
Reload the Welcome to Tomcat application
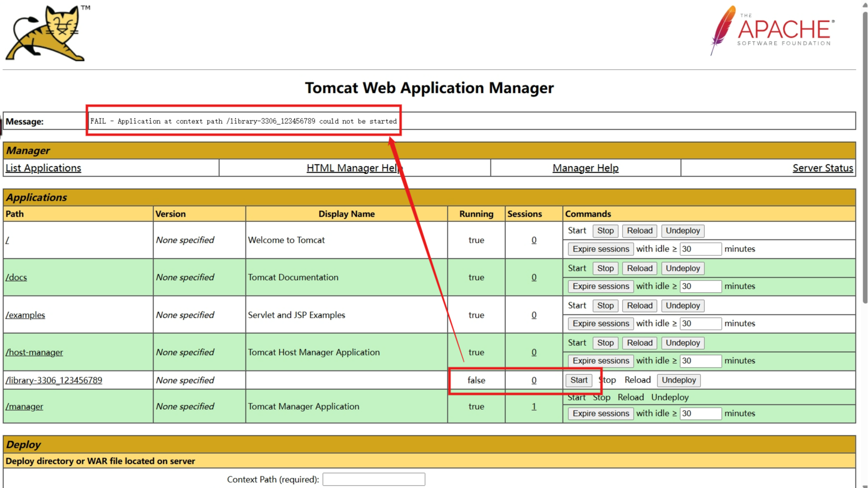pyautogui.click(x=640, y=231)
